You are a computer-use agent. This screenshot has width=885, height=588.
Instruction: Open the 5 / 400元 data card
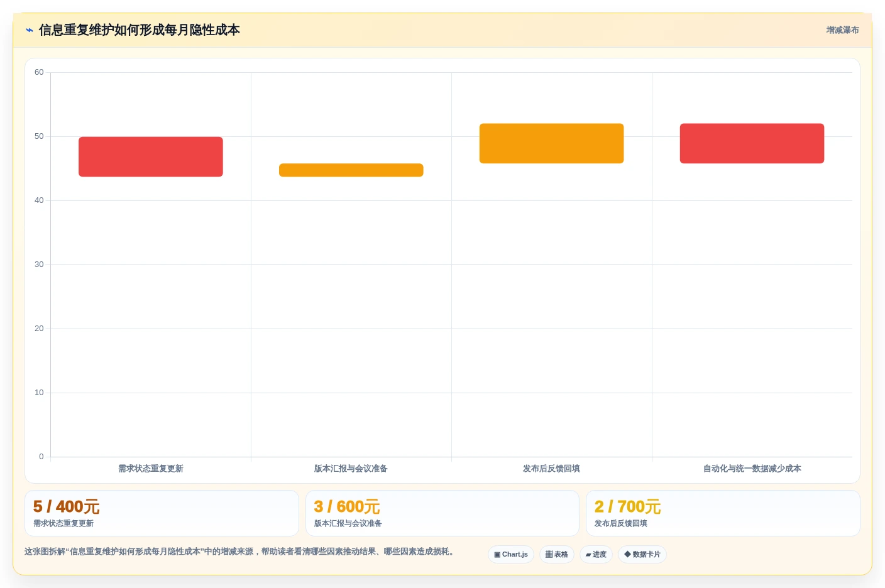coord(162,513)
